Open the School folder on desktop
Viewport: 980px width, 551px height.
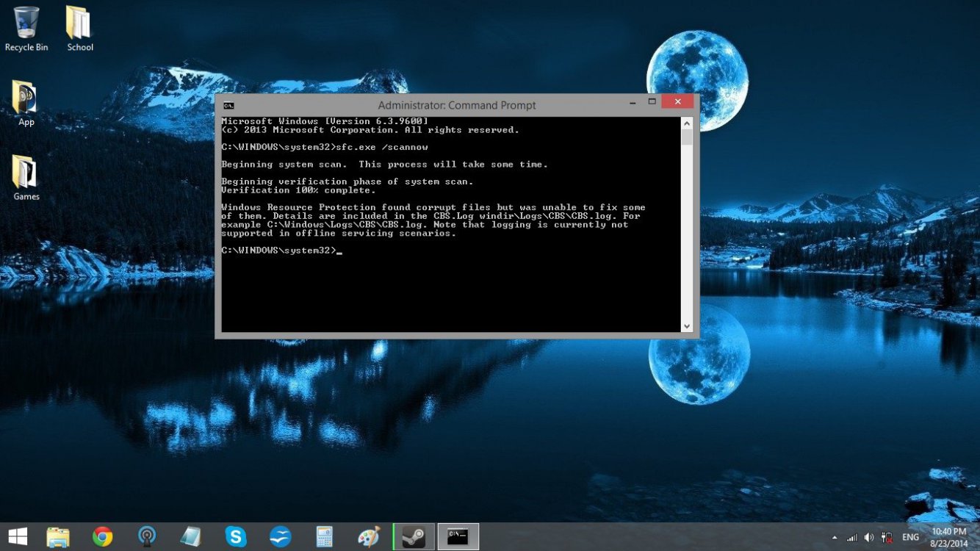[79, 29]
